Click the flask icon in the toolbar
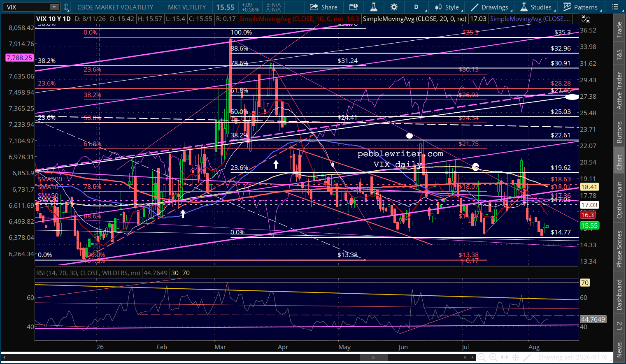This screenshot has height=364, width=626. (374, 7)
